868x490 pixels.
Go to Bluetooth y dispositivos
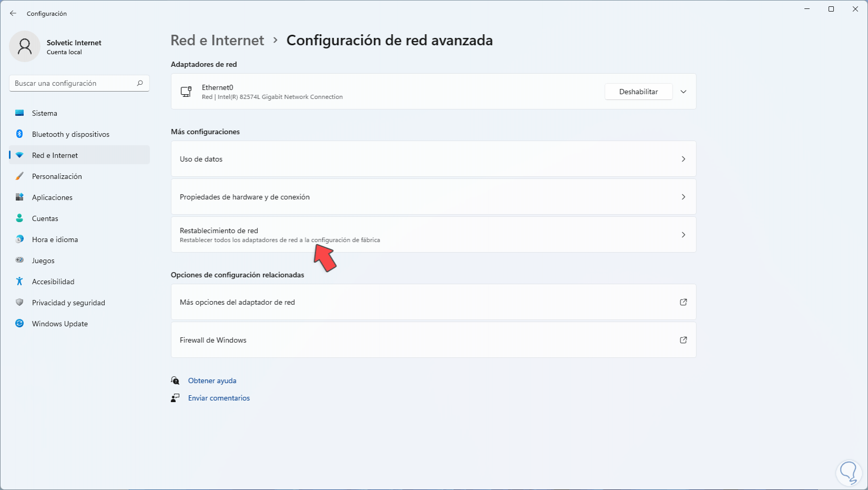click(x=79, y=134)
